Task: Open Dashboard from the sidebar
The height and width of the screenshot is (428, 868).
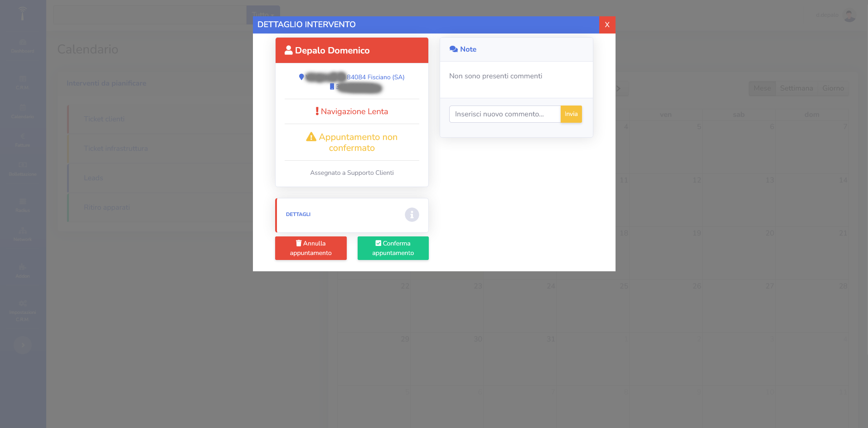Action: (x=23, y=46)
